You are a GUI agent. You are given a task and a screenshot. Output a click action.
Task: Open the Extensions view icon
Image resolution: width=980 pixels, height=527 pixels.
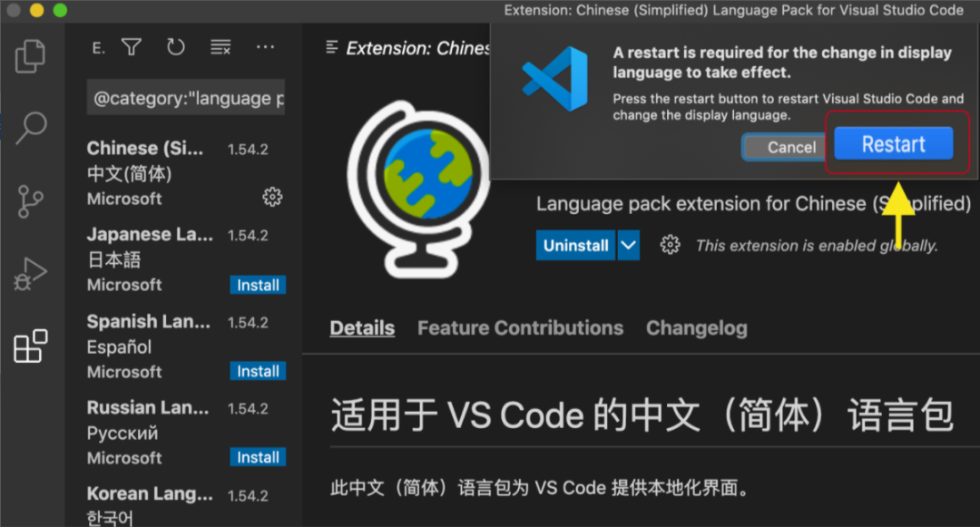(x=31, y=346)
